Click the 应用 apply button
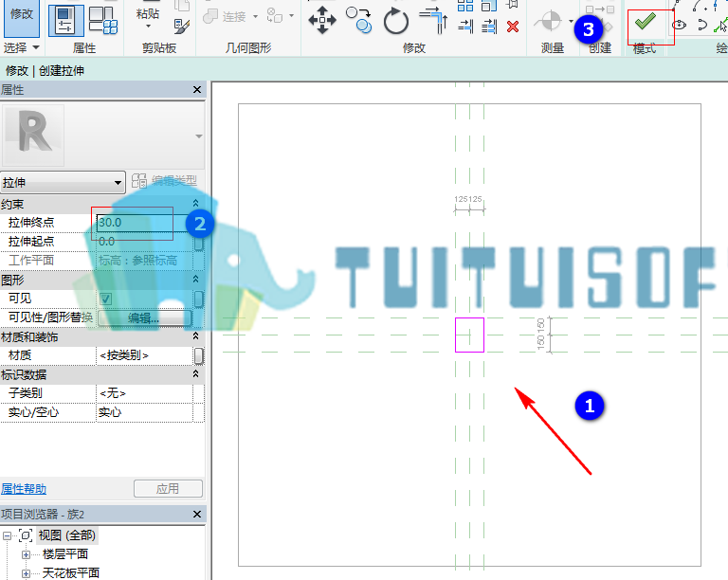This screenshot has width=728, height=580. click(168, 489)
